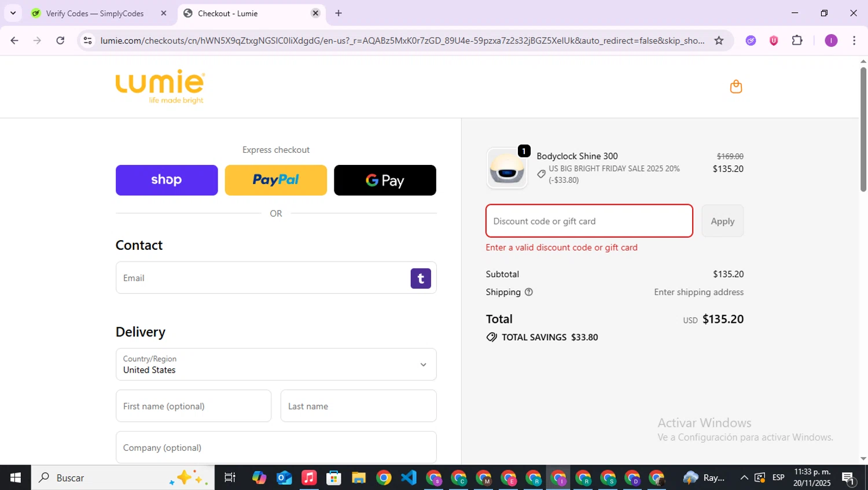Open File Explorer from the taskbar

coord(359,478)
